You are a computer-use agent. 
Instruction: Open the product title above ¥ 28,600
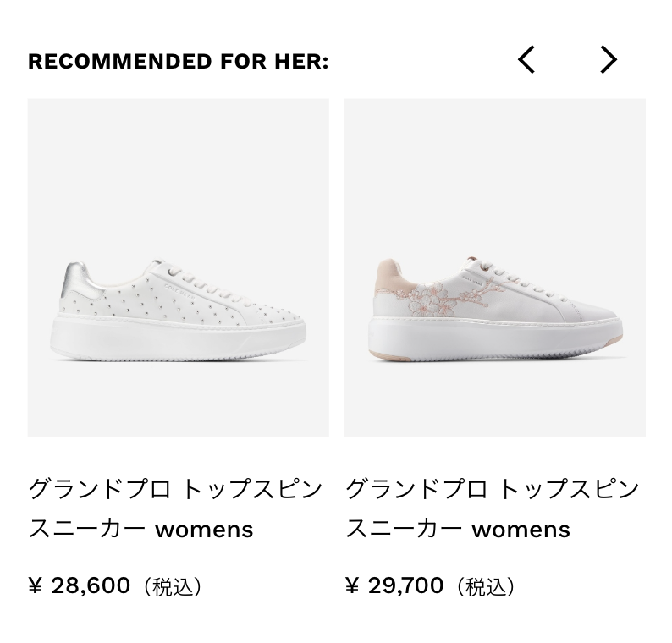coord(175,509)
